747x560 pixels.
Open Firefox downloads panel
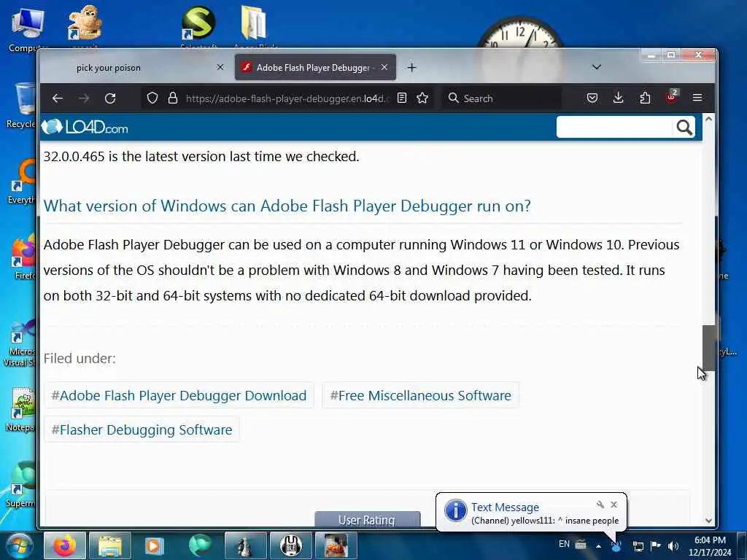point(619,98)
